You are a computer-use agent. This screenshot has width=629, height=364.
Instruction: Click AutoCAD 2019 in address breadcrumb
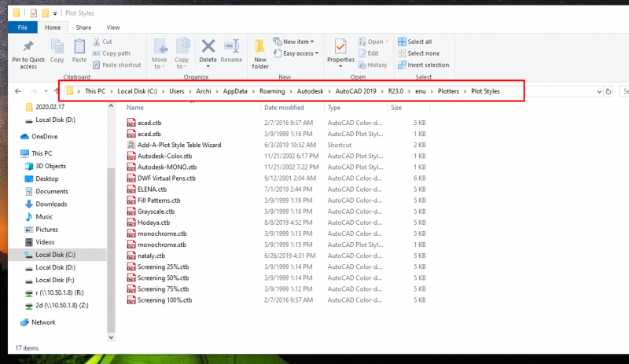356,91
